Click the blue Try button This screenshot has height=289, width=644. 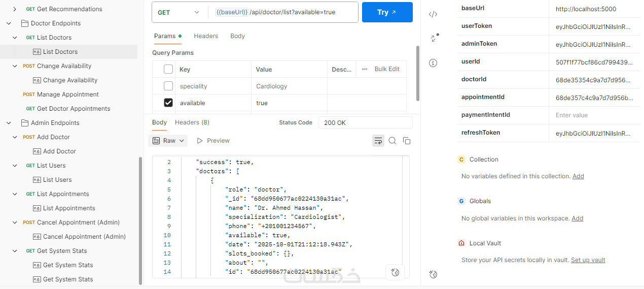(x=387, y=12)
